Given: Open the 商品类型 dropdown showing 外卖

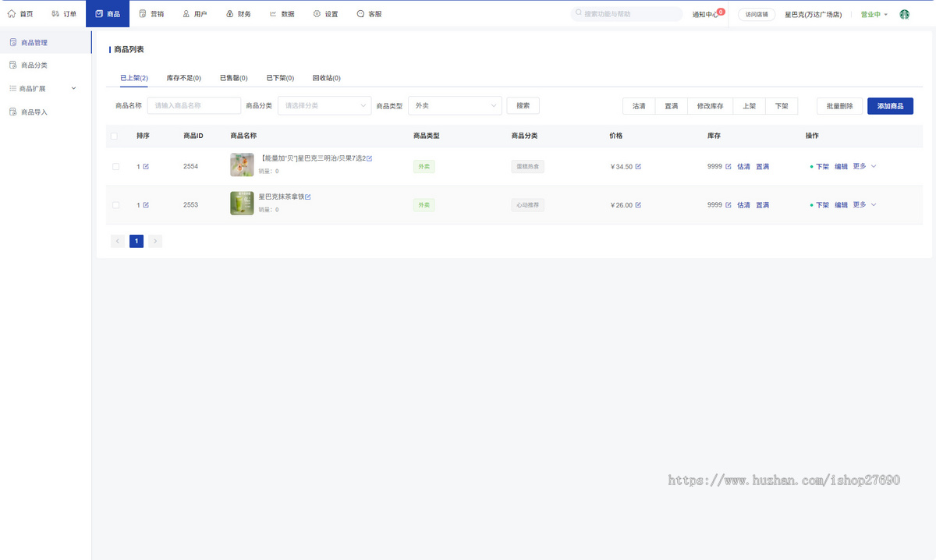Looking at the screenshot, I should point(455,105).
